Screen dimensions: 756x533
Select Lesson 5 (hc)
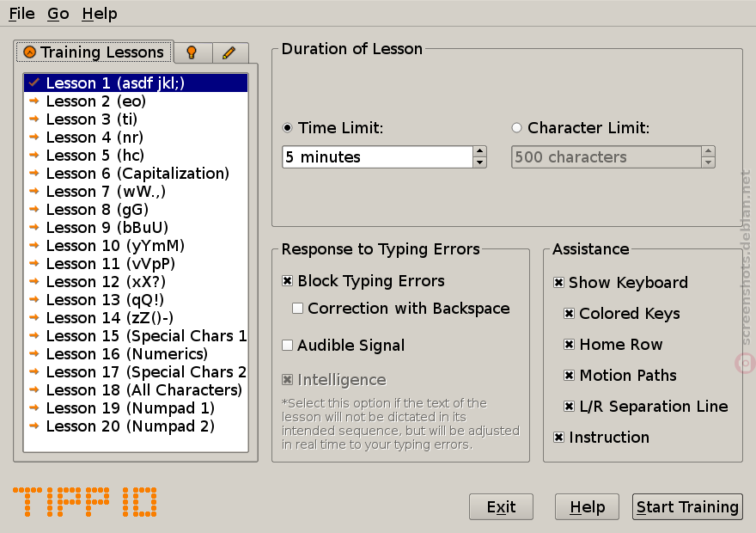click(136, 156)
